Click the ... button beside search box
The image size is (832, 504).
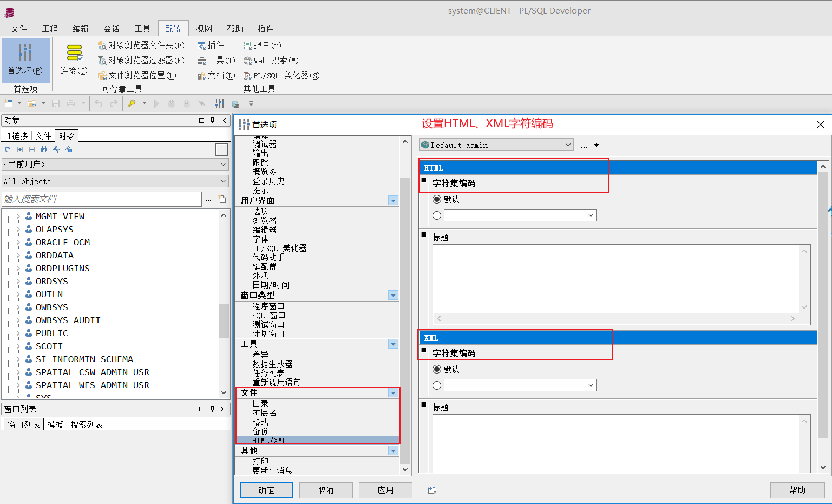click(x=208, y=199)
